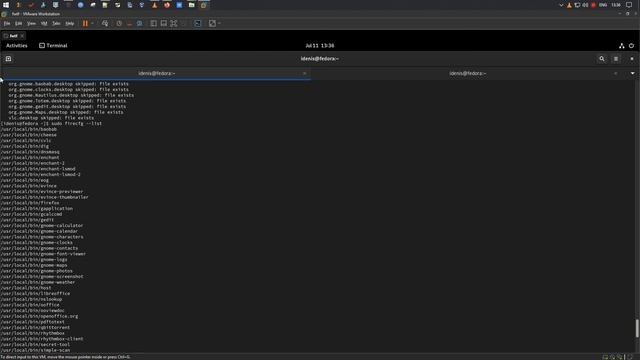Viewport: 640px width, 360px height.
Task: Click the /usr/local/bin/qbittorrent line
Action: tap(35, 327)
